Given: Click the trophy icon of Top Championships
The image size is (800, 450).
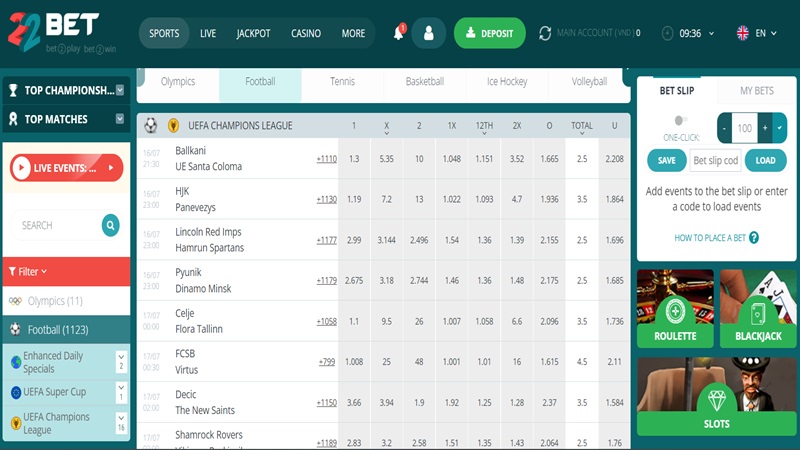Looking at the screenshot, I should (x=13, y=90).
